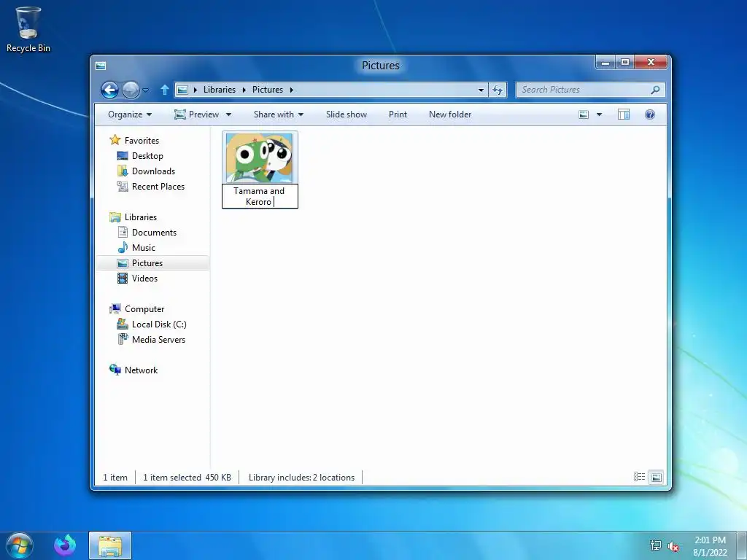The width and height of the screenshot is (747, 560).
Task: Open the view options dropdown arrow
Action: click(x=600, y=114)
